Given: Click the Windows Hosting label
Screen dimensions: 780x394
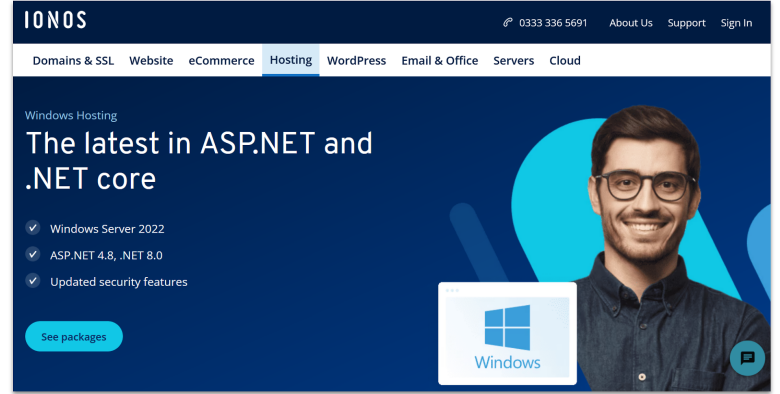Looking at the screenshot, I should (x=71, y=115).
